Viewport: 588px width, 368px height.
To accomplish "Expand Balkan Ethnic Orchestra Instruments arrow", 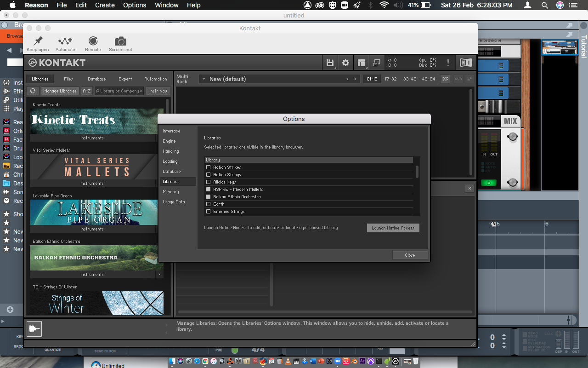I will 159,275.
